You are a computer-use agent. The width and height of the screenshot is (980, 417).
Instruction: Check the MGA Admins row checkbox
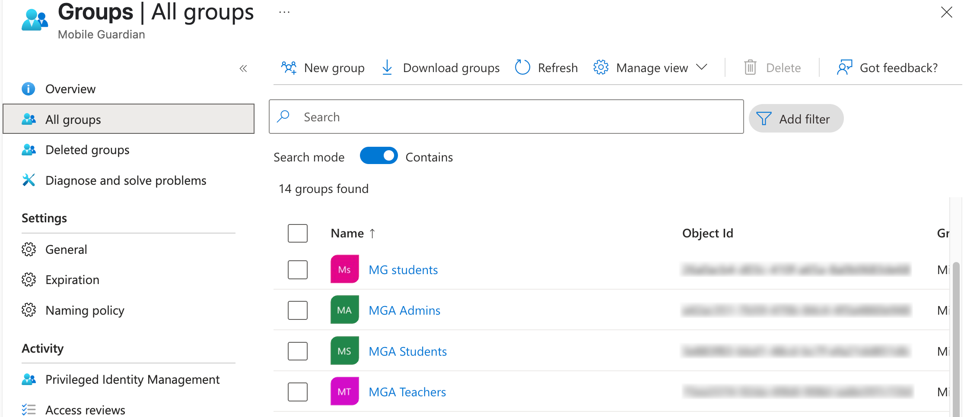(298, 310)
